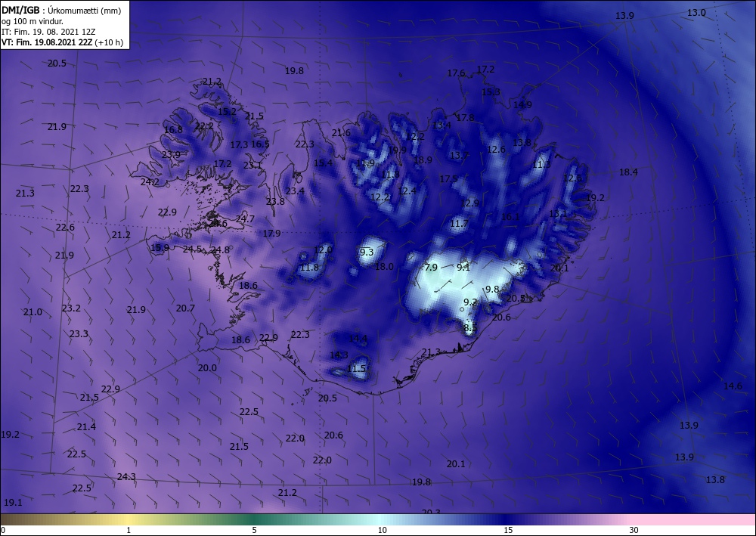Click the 20.0 reading offshore
Image resolution: width=756 pixels, height=536 pixels.
[x=207, y=367]
